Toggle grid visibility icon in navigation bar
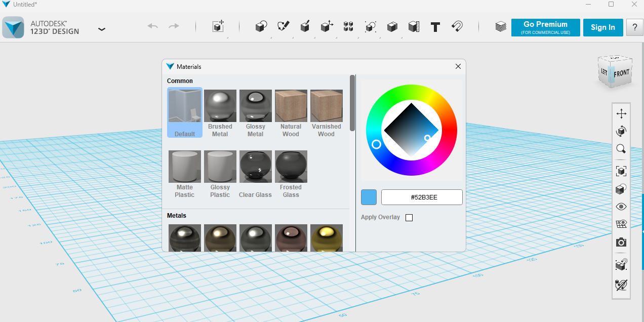 tap(621, 224)
